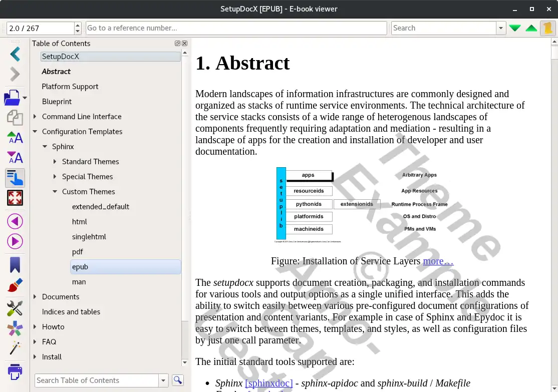Image resolution: width=558 pixels, height=392 pixels.
Task: Decrease the font size
Action: coord(15,158)
